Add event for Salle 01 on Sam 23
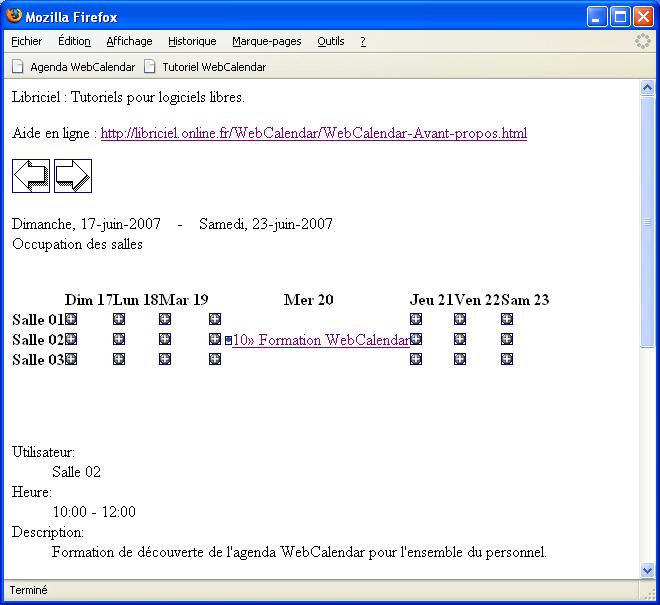This screenshot has height=605, width=660. (507, 319)
